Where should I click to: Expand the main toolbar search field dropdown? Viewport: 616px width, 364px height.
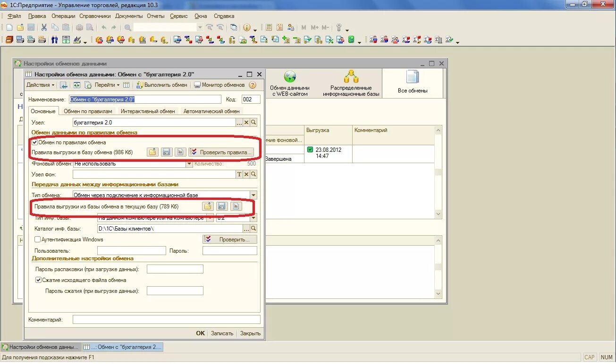click(200, 28)
